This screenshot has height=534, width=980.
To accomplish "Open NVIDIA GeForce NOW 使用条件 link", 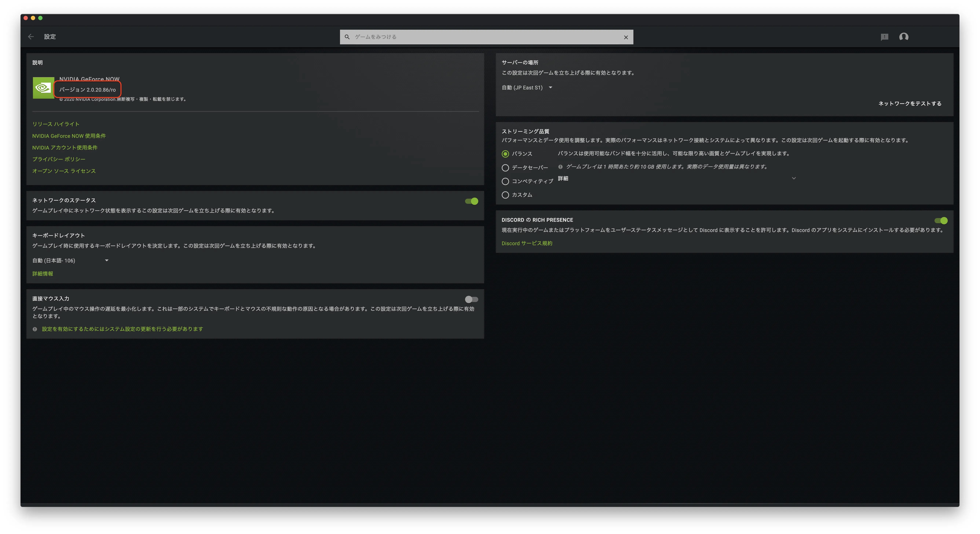I will [x=69, y=136].
